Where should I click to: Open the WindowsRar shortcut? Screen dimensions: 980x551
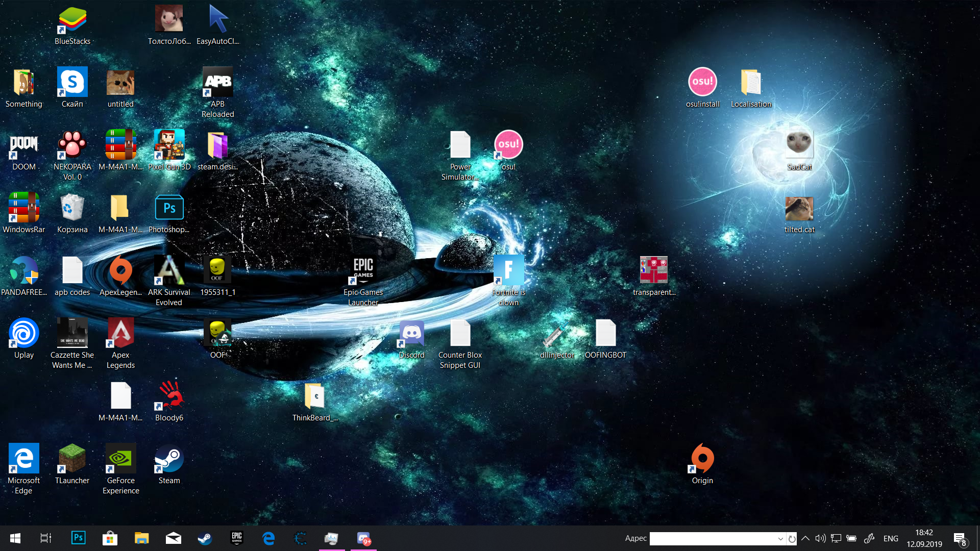pos(24,214)
